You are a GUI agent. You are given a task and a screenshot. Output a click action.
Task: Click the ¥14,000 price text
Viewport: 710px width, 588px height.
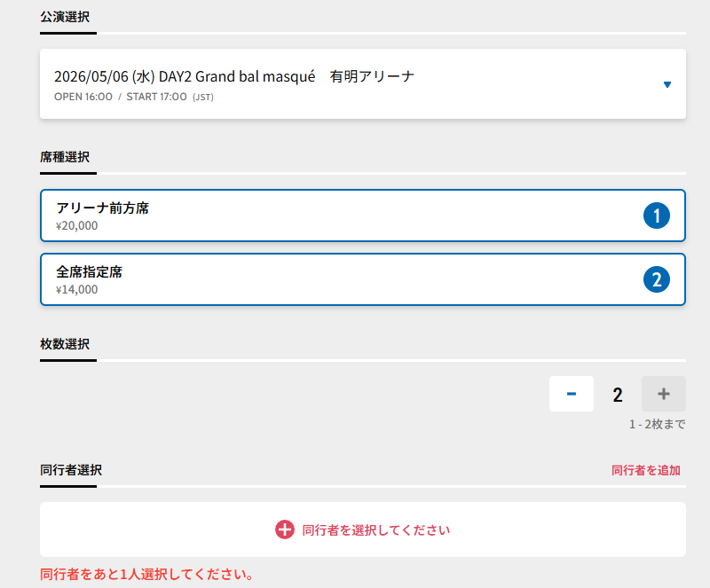point(76,289)
